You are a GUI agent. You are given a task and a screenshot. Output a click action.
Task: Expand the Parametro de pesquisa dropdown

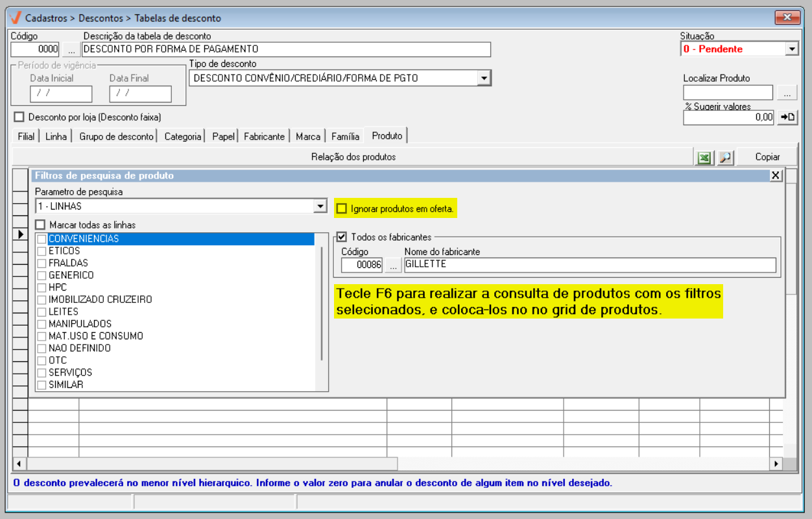(320, 206)
